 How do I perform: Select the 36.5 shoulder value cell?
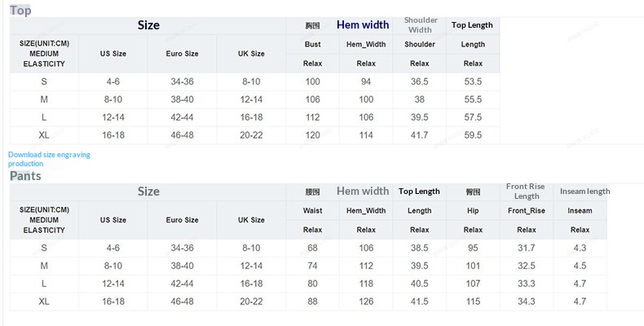click(420, 81)
